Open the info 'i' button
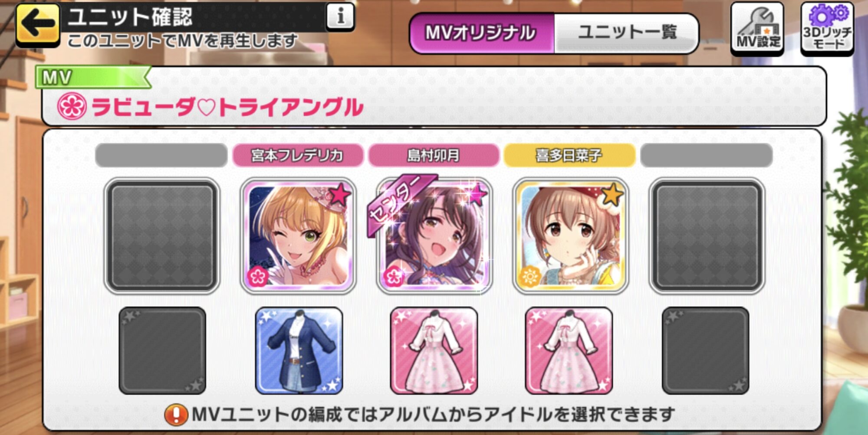Screen dimensions: 868x435 coord(340,17)
